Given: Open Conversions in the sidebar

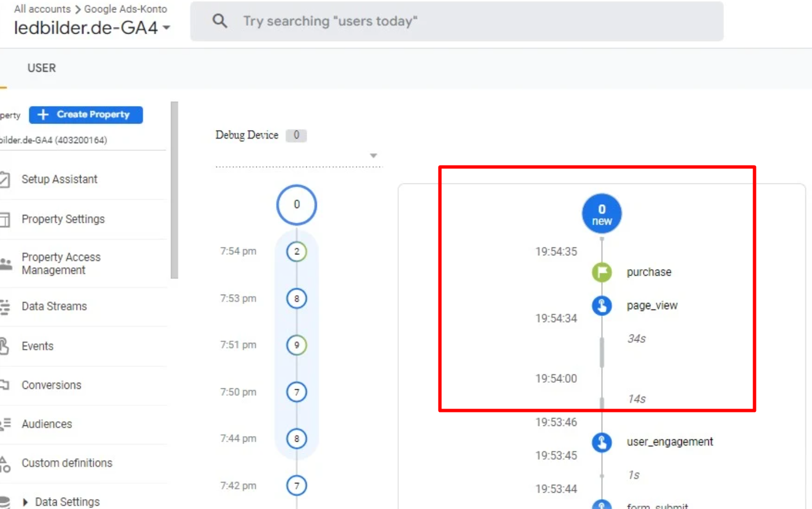Looking at the screenshot, I should coord(51,386).
